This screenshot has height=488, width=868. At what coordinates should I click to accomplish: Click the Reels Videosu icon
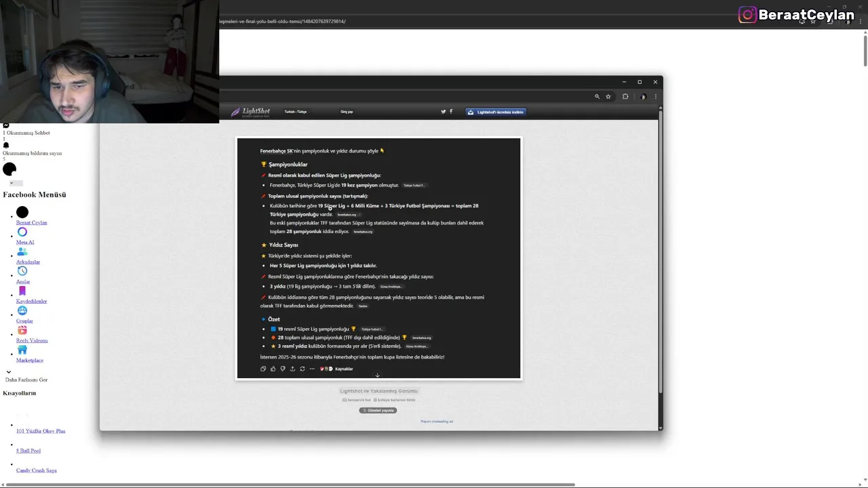pyautogui.click(x=22, y=330)
